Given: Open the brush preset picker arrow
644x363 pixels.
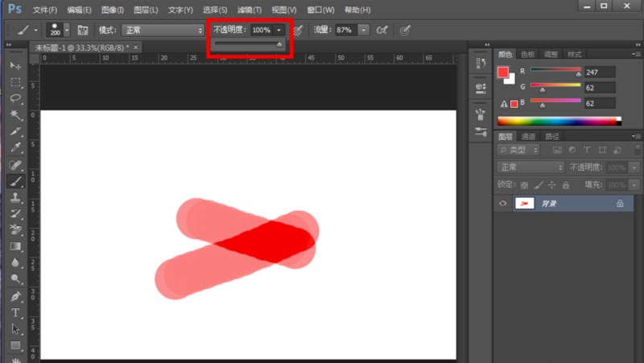Looking at the screenshot, I should point(67,30).
